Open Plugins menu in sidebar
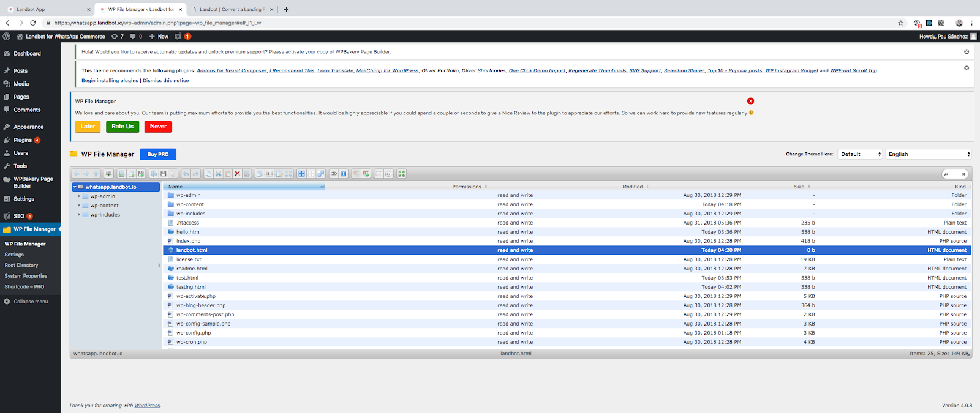The image size is (980, 413). point(23,140)
